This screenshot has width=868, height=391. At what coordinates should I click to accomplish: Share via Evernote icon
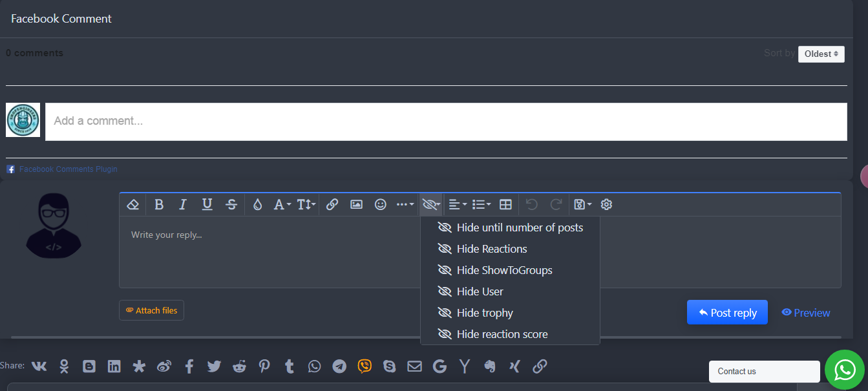point(489,366)
